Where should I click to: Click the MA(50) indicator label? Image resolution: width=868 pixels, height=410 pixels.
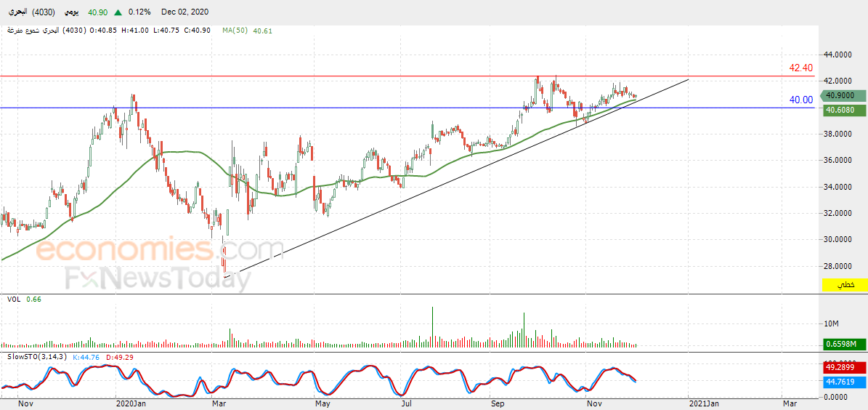(x=235, y=31)
